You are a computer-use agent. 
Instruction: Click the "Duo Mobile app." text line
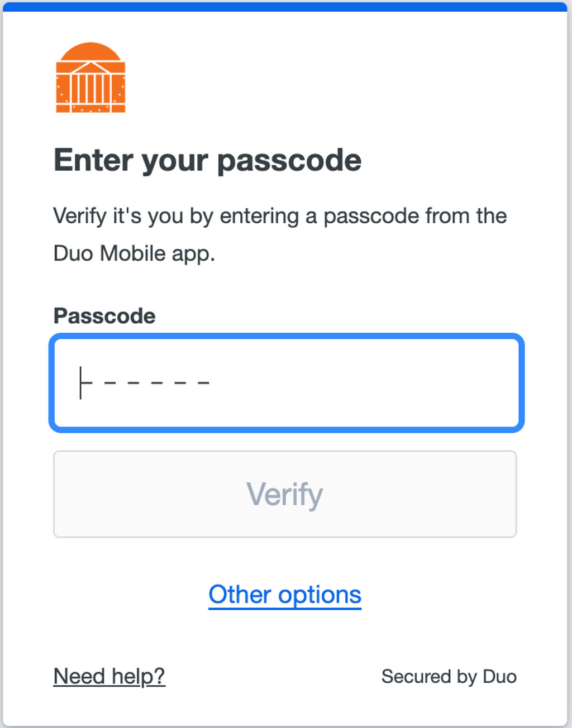134,253
